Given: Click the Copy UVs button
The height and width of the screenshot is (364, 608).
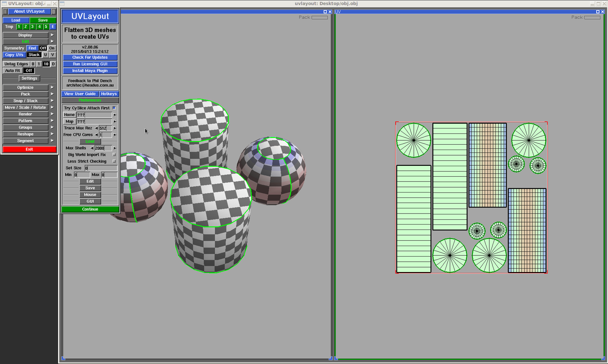Looking at the screenshot, I should pos(14,55).
